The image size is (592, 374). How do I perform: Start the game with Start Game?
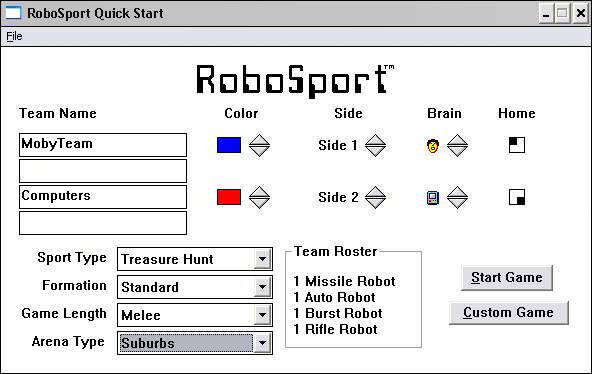[x=507, y=278]
